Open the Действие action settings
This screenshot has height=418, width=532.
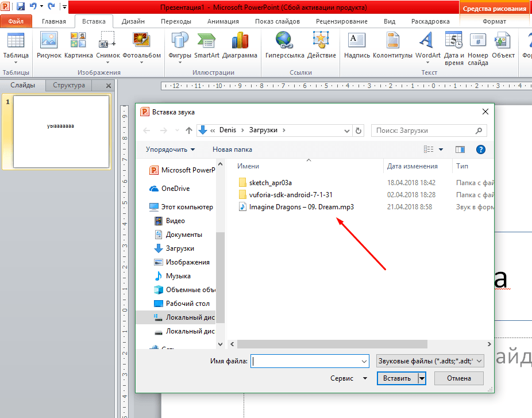(321, 46)
